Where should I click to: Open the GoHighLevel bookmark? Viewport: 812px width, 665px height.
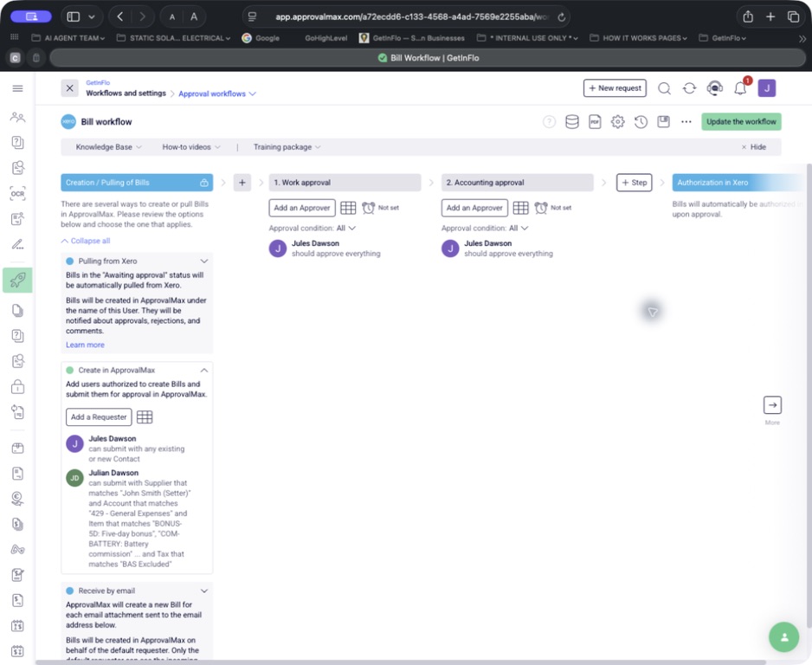coord(325,38)
